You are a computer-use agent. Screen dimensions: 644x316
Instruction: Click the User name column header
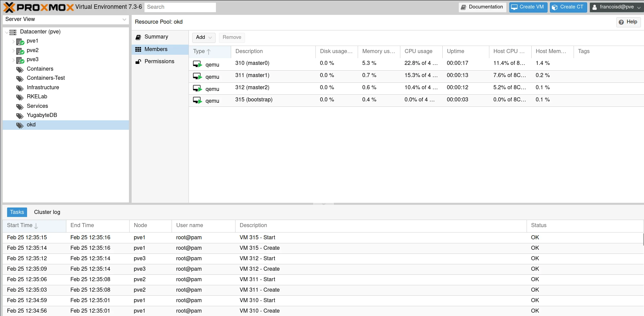pyautogui.click(x=203, y=225)
